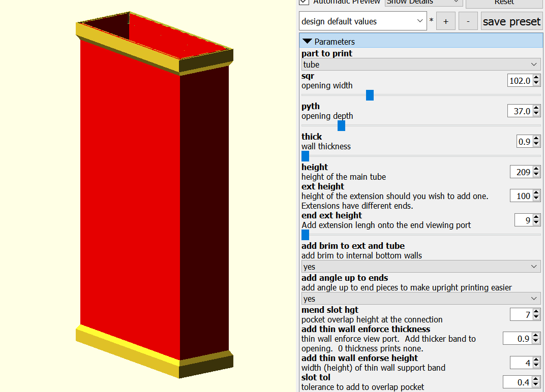
Task: Click the + button to add a preset
Action: (446, 21)
